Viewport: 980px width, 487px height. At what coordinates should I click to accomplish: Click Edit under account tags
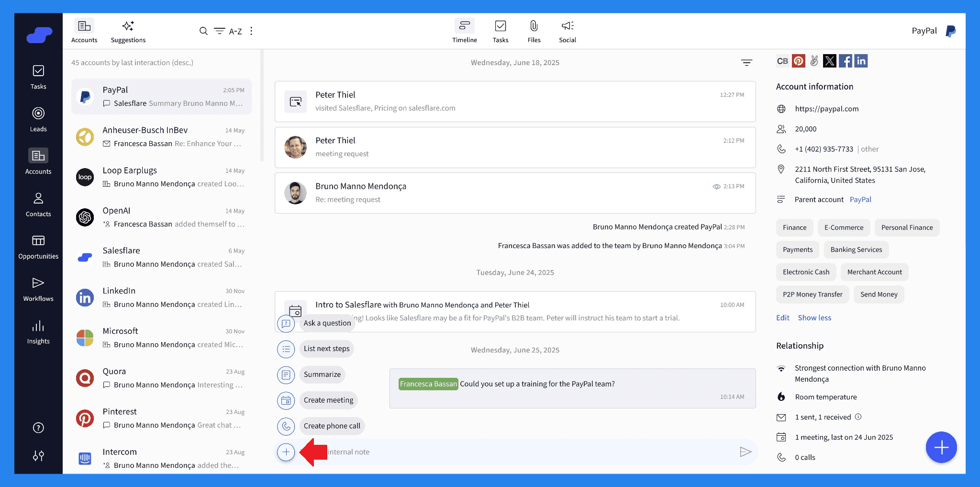(x=783, y=318)
